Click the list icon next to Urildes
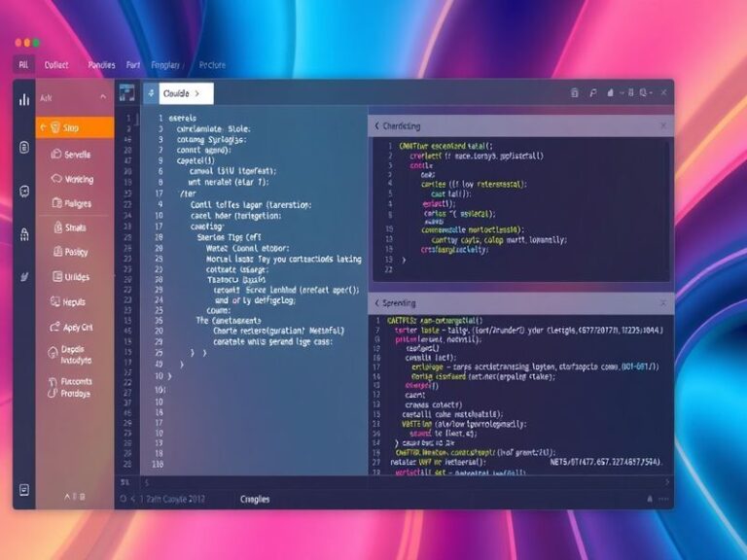The image size is (747, 560). 57,276
